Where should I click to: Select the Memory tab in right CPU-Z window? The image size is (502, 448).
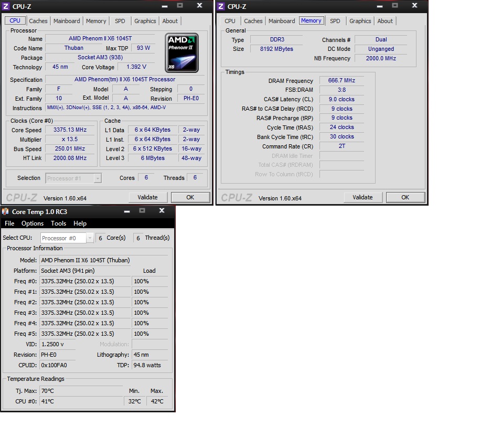(311, 20)
